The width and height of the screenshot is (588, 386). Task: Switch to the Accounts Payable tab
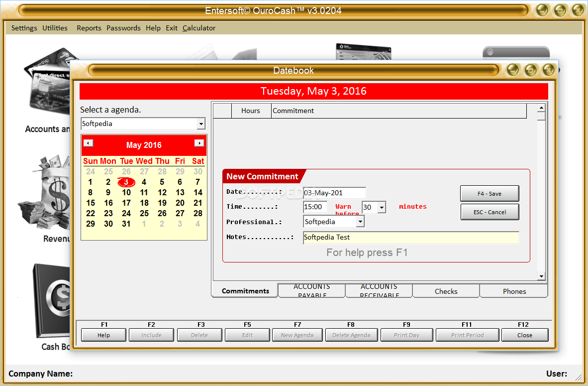[311, 291]
